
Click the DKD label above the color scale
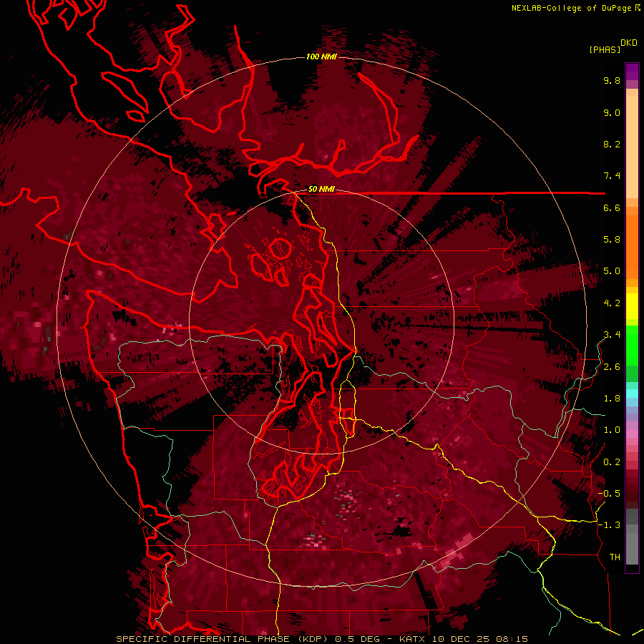(629, 42)
